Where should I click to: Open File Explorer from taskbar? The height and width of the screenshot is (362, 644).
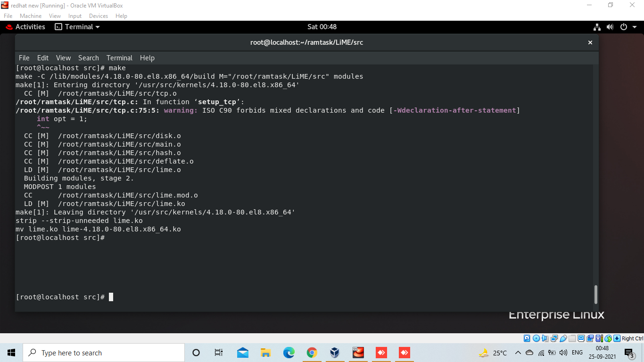coord(266,353)
